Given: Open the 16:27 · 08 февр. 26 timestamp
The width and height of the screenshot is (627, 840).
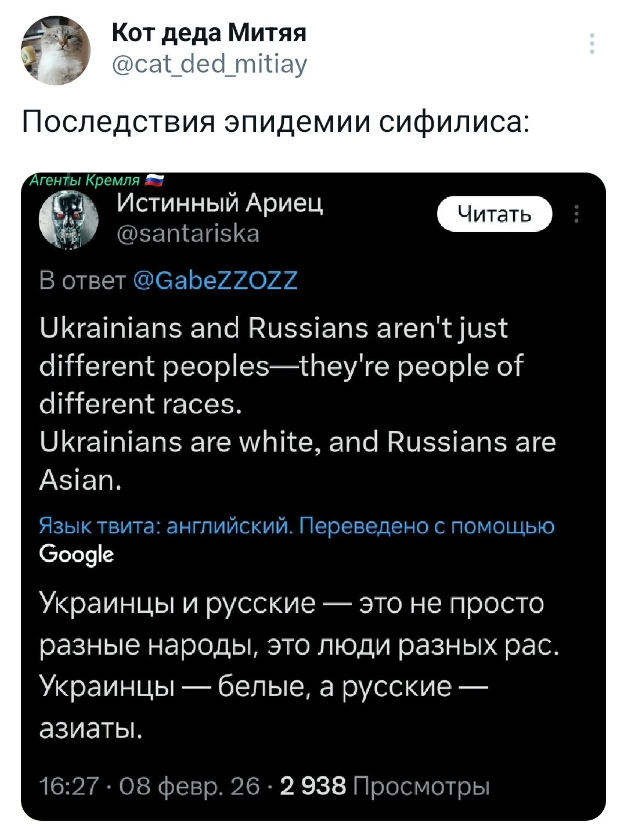Looking at the screenshot, I should tap(149, 786).
